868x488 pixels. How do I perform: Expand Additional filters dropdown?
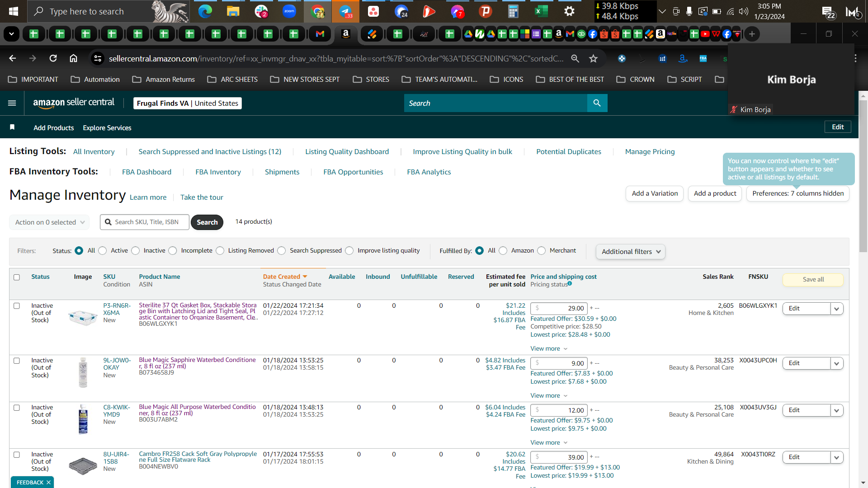click(x=631, y=252)
